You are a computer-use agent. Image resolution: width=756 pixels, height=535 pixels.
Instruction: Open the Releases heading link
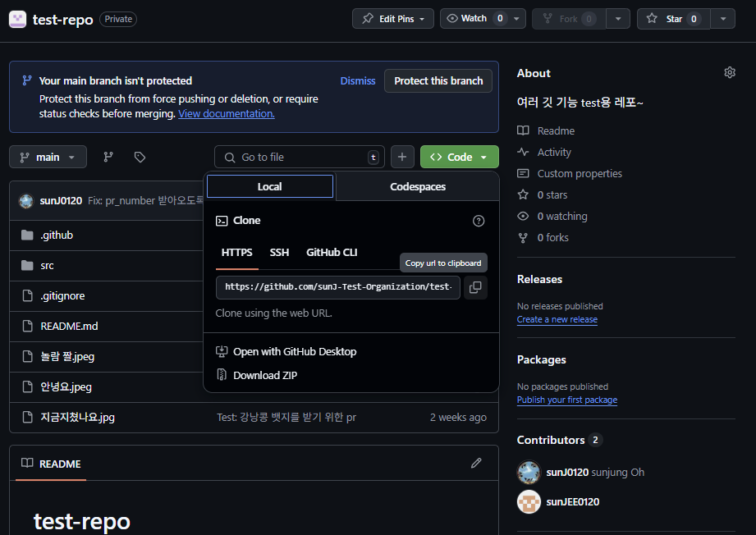coord(539,280)
